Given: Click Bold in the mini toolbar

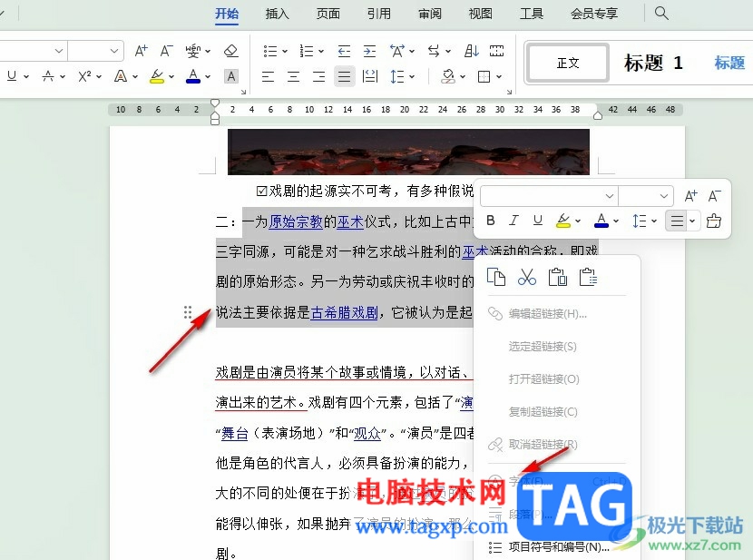Looking at the screenshot, I should coord(490,221).
